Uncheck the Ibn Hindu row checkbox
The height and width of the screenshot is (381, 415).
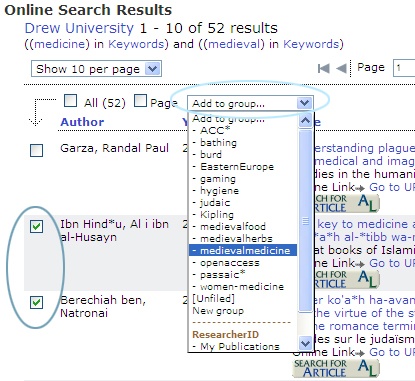point(36,227)
